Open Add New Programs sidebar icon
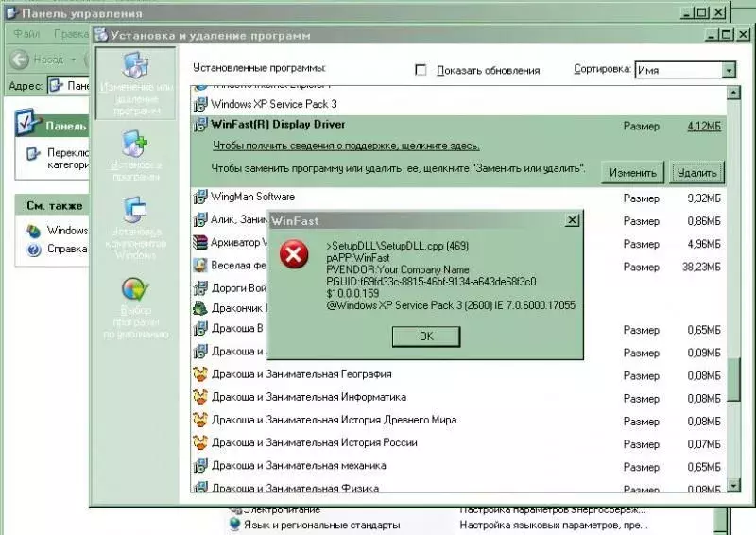Screen dimensions: 756x535 pyautogui.click(x=134, y=144)
